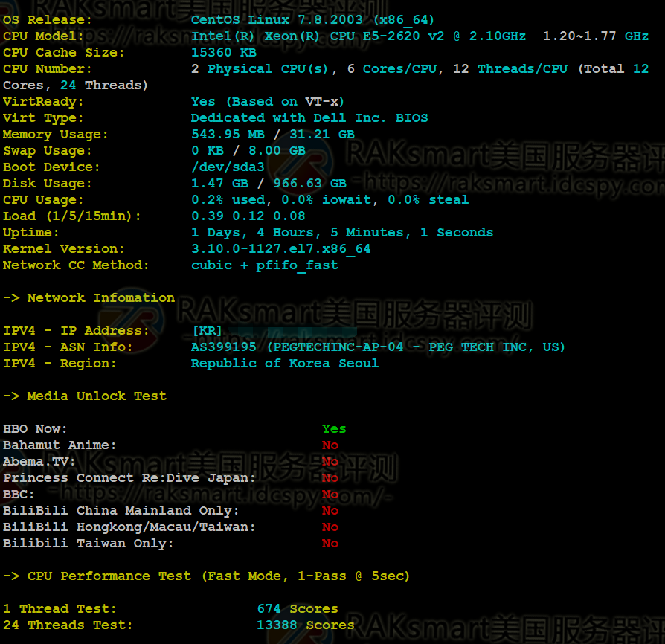Click the "Load (1/5/15min):" label
Screen dimensions: 665x644
pos(71,216)
